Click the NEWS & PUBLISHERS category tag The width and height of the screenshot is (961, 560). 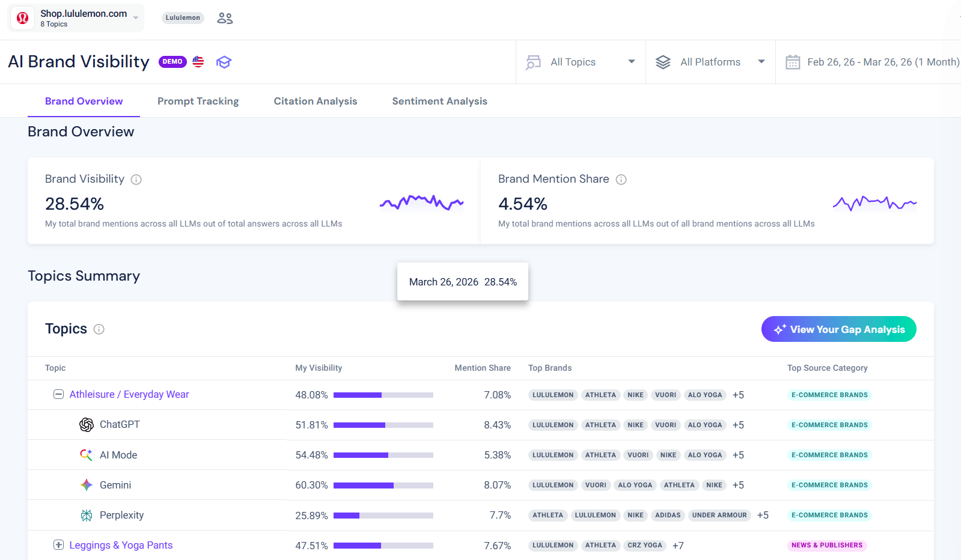tap(827, 545)
